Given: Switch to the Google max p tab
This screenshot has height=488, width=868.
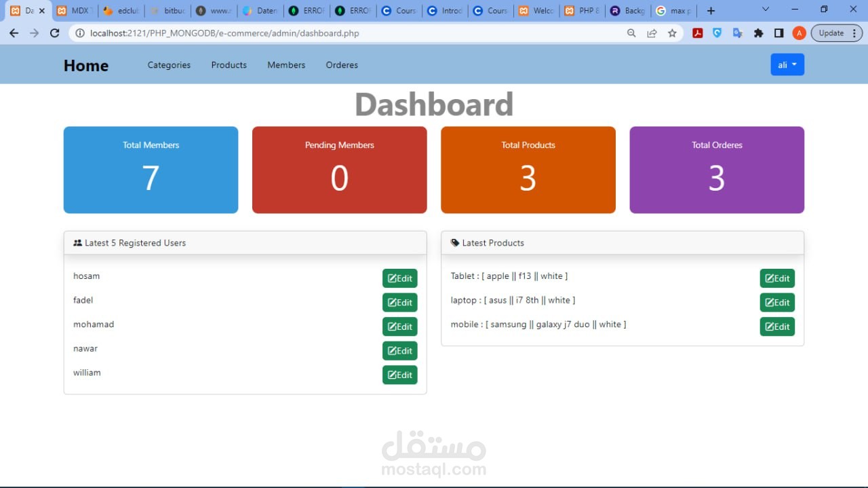Looking at the screenshot, I should pyautogui.click(x=674, y=11).
